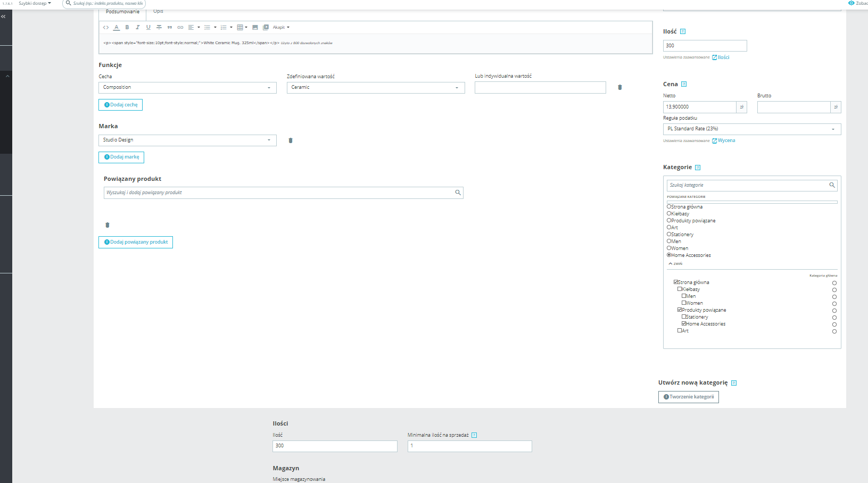
Task: Remove the Studio Design brand
Action: click(x=291, y=140)
